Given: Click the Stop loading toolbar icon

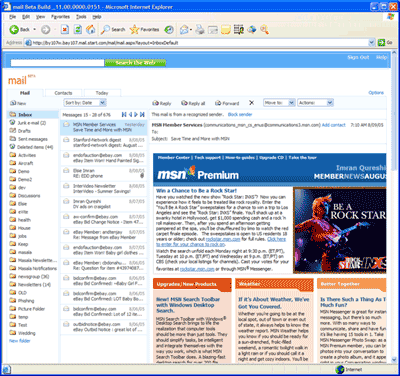Looking at the screenshot, I should (x=65, y=30).
